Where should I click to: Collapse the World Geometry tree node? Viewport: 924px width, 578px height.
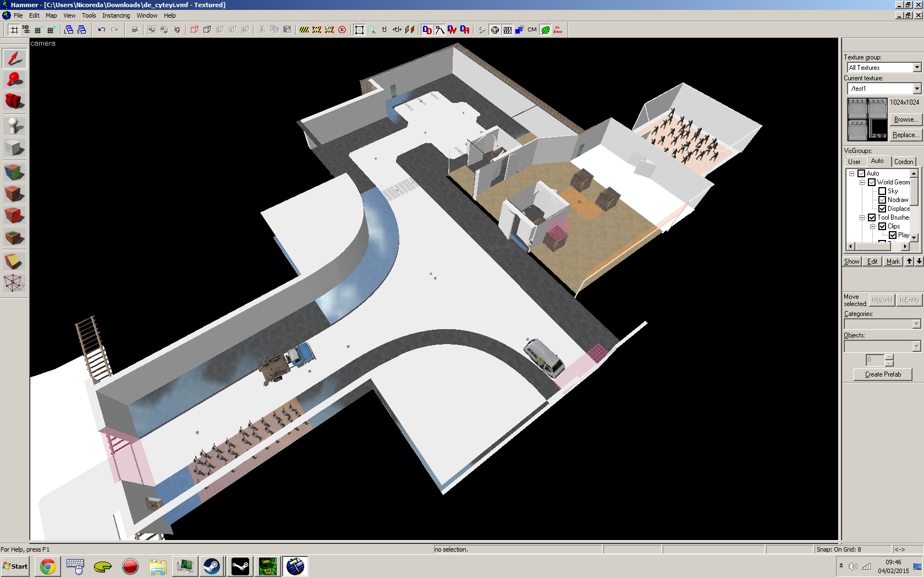862,182
